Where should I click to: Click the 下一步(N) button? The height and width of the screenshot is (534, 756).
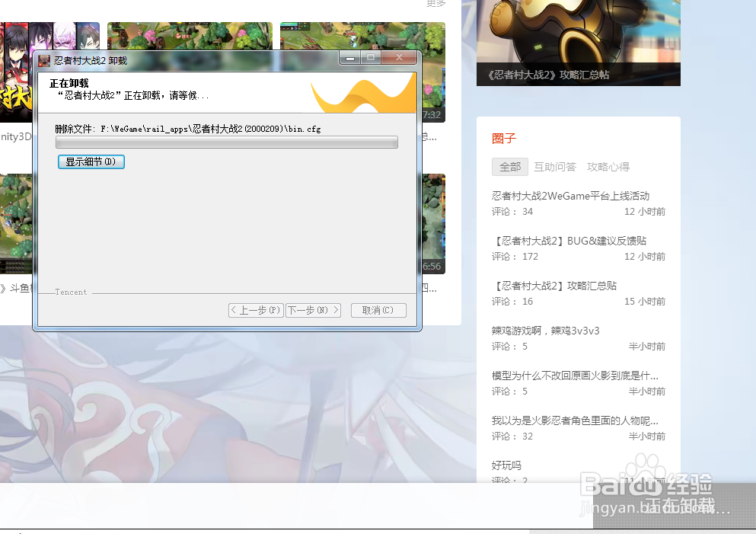tap(313, 310)
